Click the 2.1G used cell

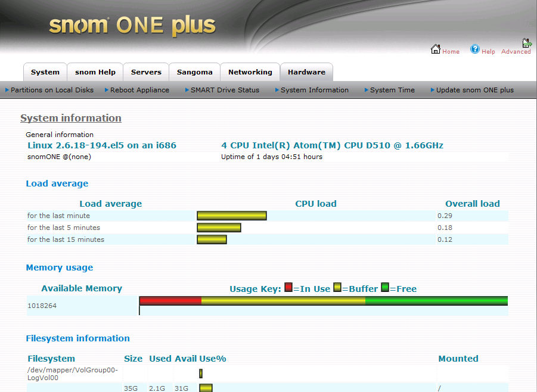[x=157, y=388]
